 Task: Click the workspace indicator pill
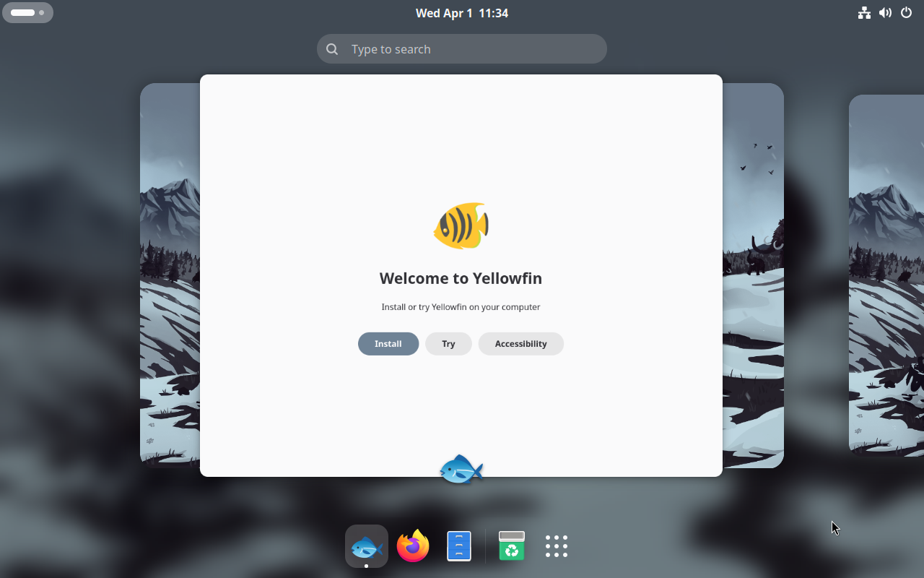tap(27, 13)
